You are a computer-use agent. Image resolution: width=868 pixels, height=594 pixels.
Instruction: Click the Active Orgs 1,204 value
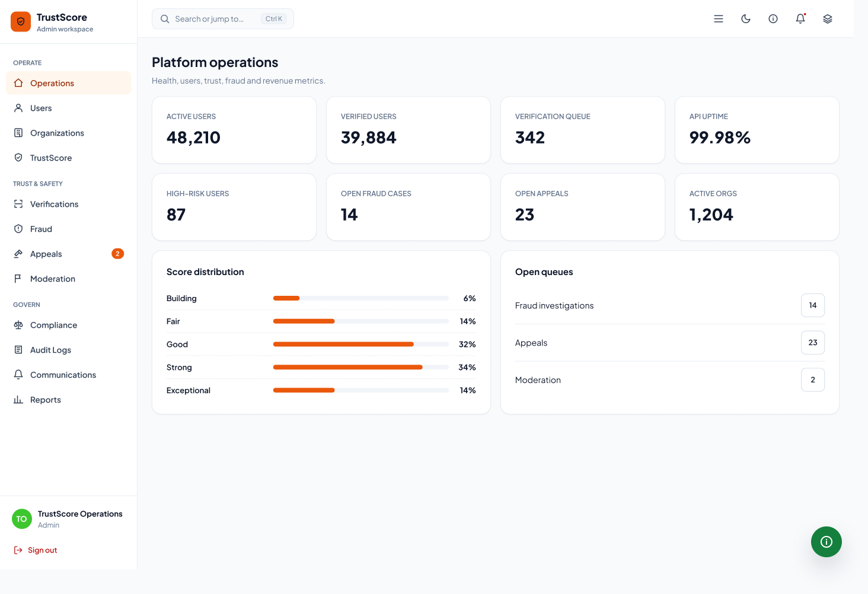pos(711,215)
